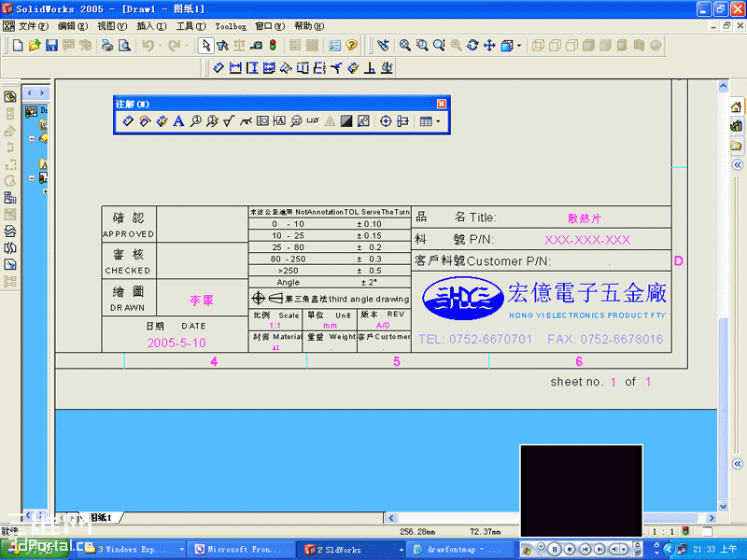Open SolidWorks Resources home icon in task pane

(x=737, y=106)
